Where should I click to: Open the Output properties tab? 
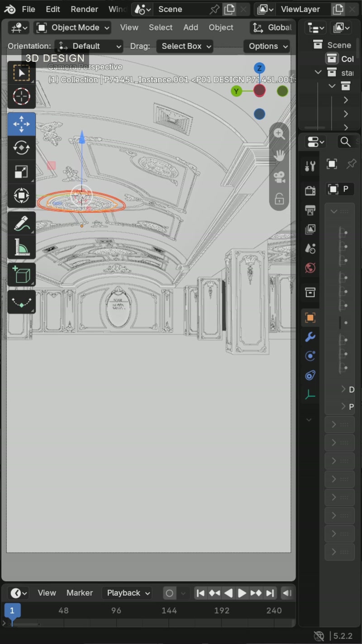[x=310, y=210]
